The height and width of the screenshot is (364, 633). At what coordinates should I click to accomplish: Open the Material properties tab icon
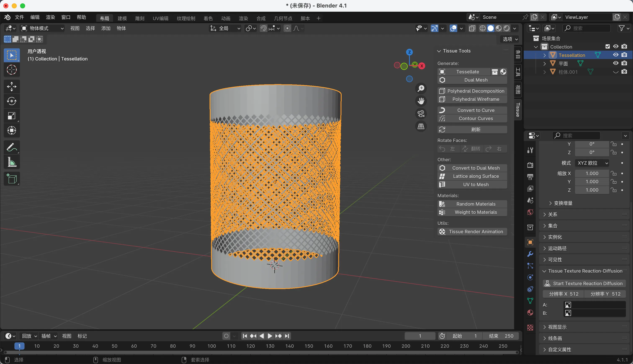530,313
